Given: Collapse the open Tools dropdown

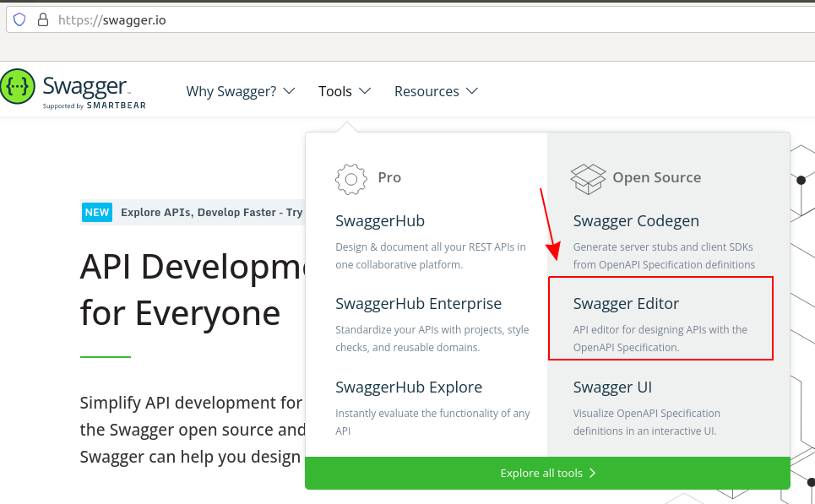Looking at the screenshot, I should (344, 90).
